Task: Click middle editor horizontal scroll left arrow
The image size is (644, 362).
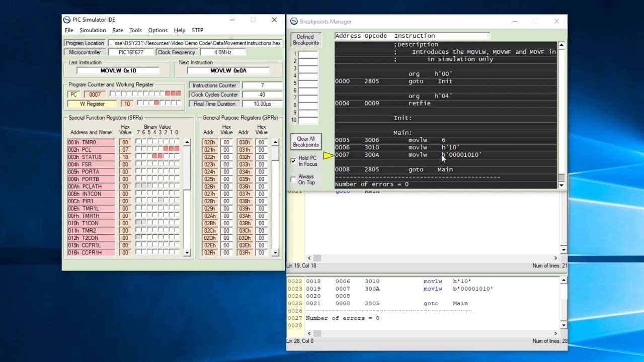Action: [309, 258]
